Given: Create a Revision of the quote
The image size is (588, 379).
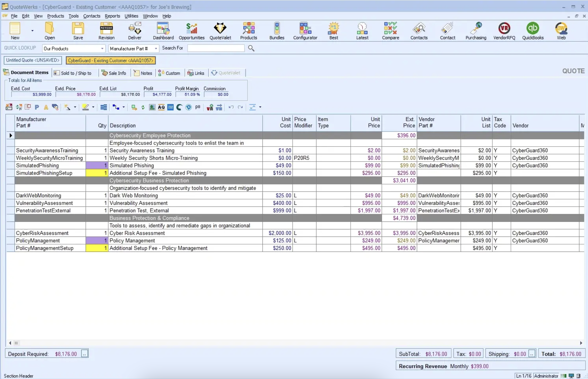Looking at the screenshot, I should [106, 31].
